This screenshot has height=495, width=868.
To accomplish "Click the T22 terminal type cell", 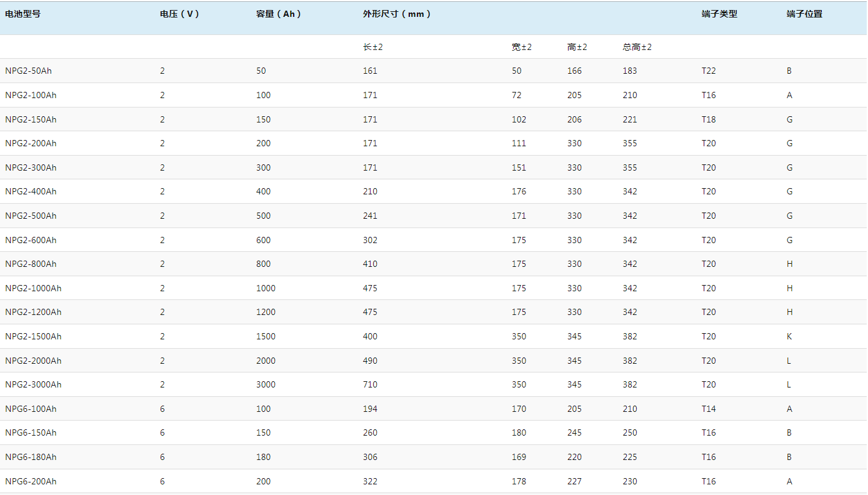I will (709, 71).
